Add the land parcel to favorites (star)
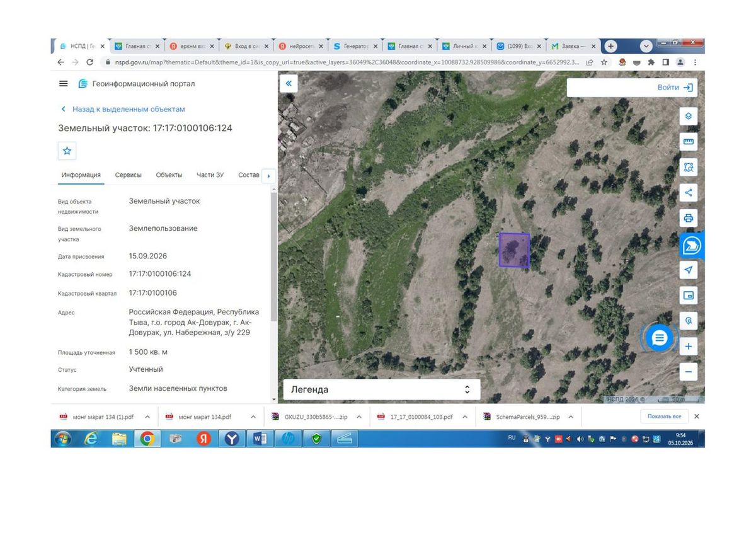 click(67, 151)
